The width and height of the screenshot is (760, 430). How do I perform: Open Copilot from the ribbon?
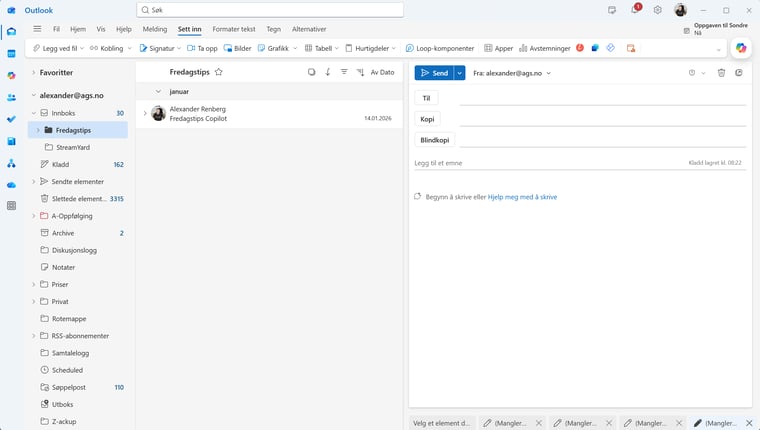741,48
